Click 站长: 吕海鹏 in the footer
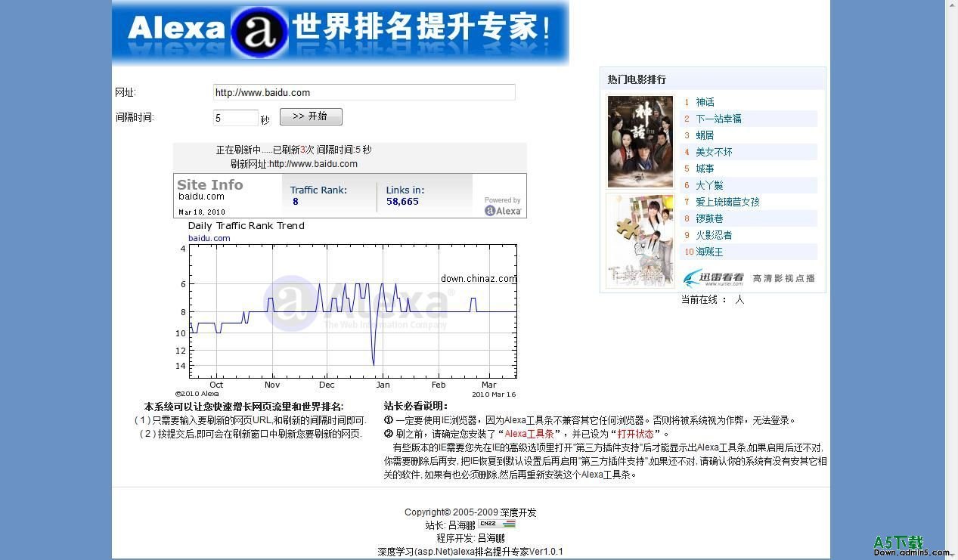958x560 pixels. click(x=450, y=524)
